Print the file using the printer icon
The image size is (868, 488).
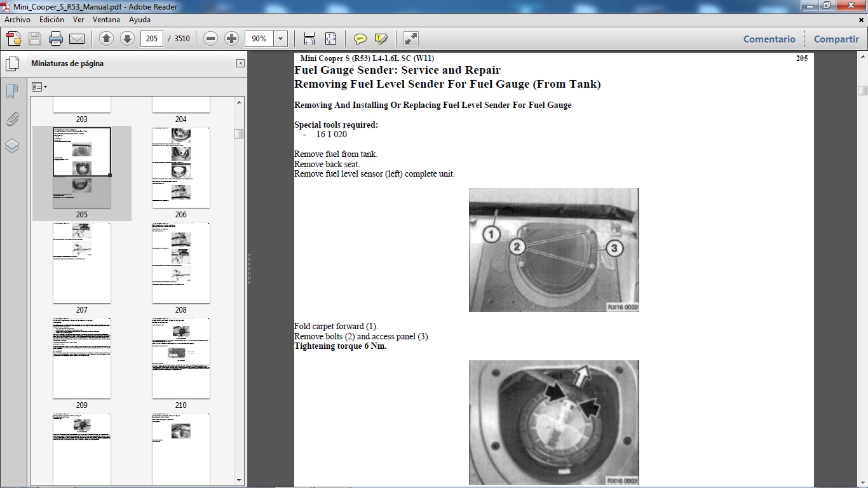(56, 39)
